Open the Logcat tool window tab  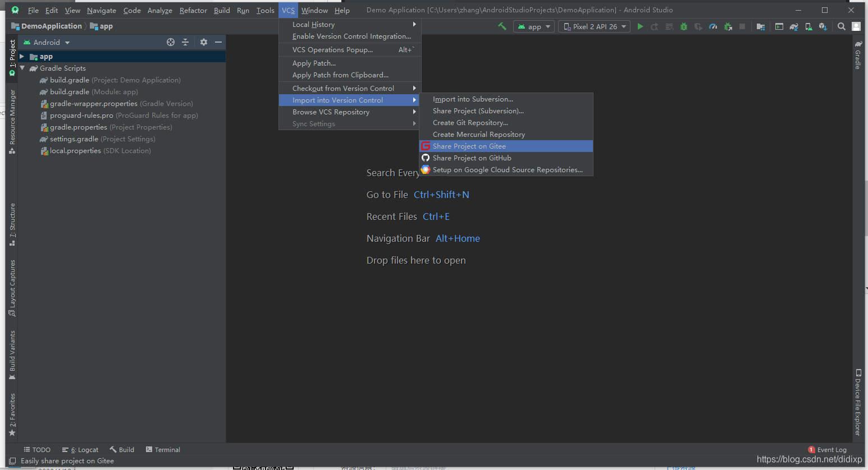[x=80, y=450]
